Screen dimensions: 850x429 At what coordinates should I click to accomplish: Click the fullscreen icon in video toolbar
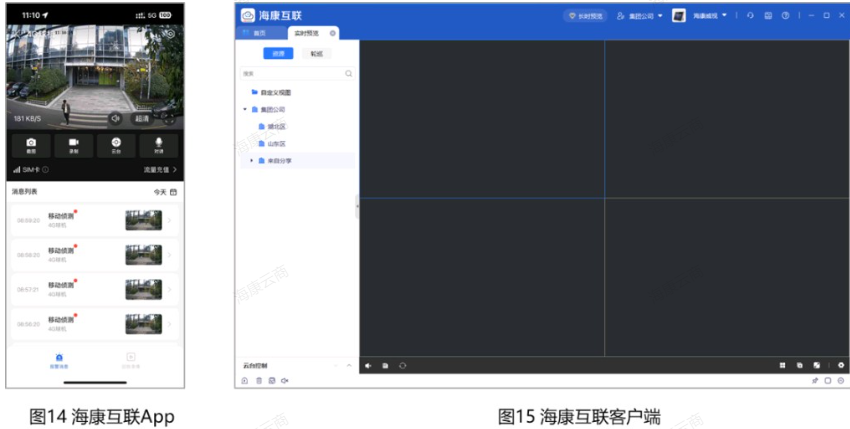[x=817, y=366]
